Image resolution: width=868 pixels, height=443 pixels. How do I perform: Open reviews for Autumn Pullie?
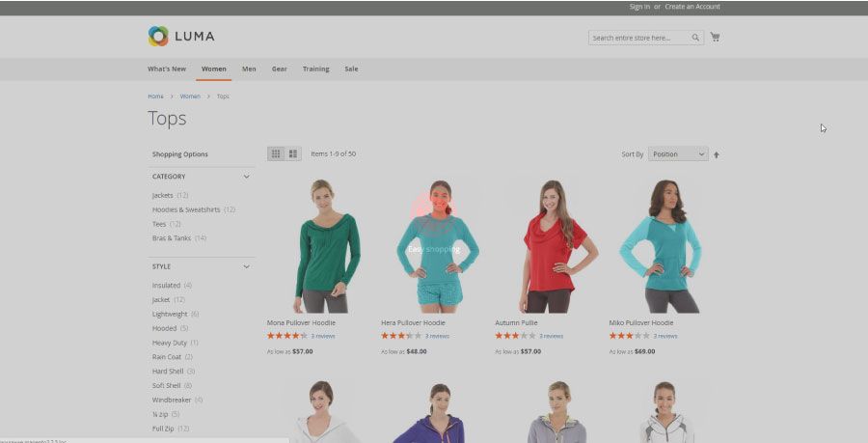tap(551, 336)
